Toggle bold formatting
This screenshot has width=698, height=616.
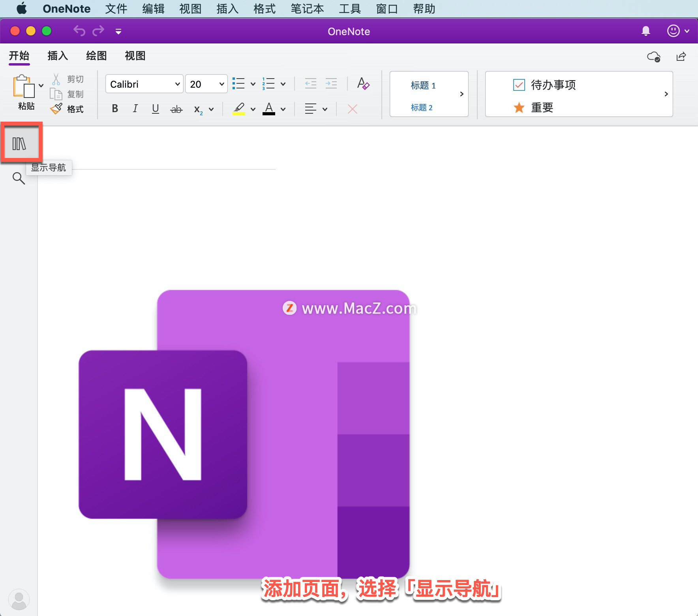pyautogui.click(x=115, y=109)
